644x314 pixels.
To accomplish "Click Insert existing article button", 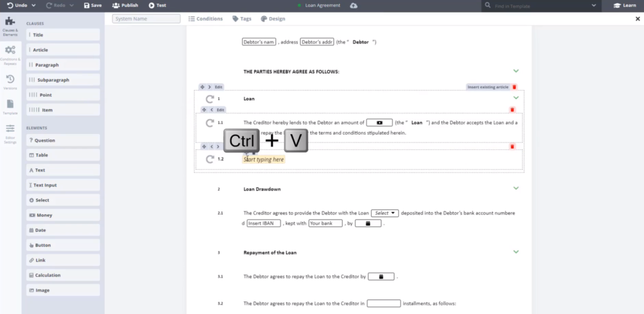I will click(487, 87).
